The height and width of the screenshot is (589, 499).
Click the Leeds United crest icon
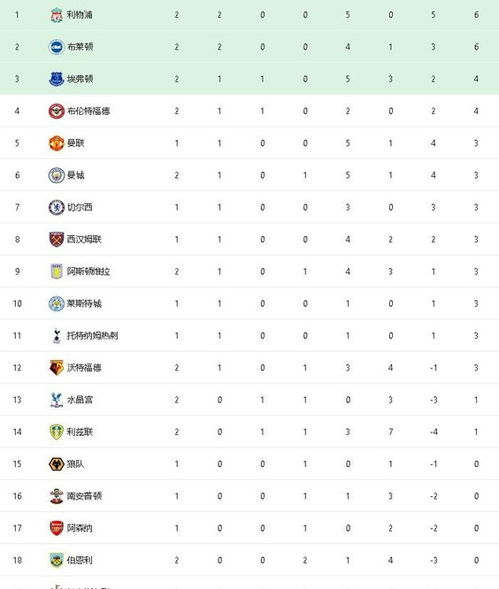click(x=56, y=432)
